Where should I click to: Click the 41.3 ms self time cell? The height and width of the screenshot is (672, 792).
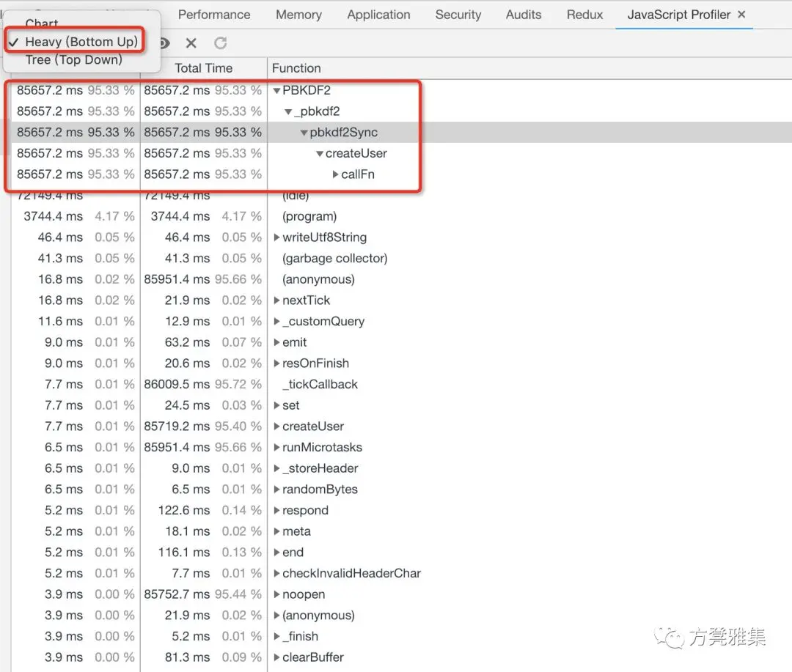(x=60, y=258)
